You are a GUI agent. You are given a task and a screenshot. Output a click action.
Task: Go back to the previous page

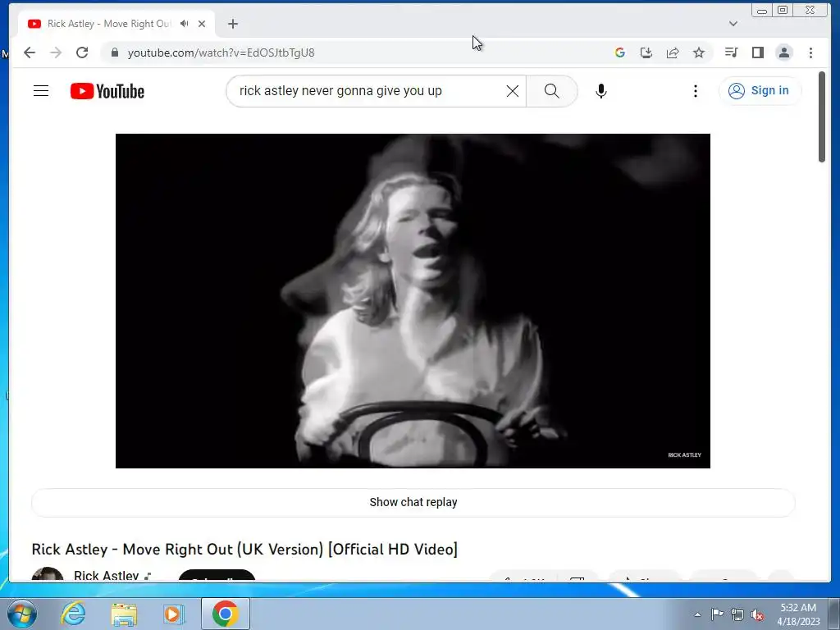[x=30, y=52]
